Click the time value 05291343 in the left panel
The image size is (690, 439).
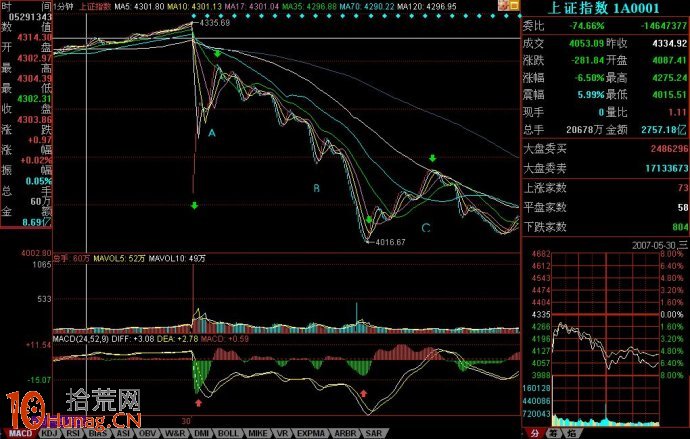point(30,17)
